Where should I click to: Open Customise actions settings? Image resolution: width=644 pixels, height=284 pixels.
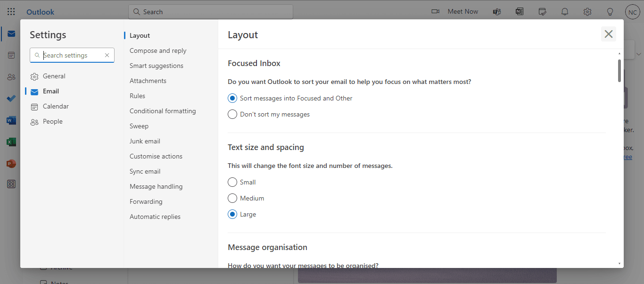click(156, 156)
